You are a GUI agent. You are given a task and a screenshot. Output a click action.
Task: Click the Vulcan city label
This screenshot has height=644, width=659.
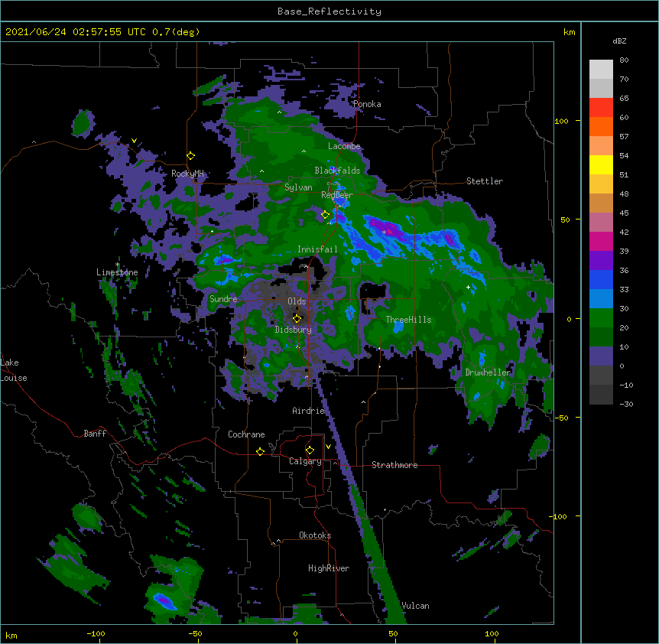415,606
